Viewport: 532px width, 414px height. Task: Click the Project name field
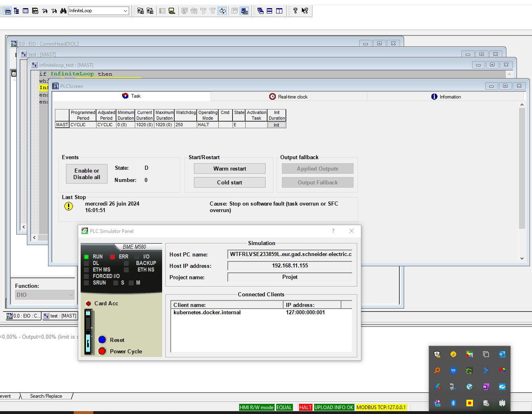290,277
